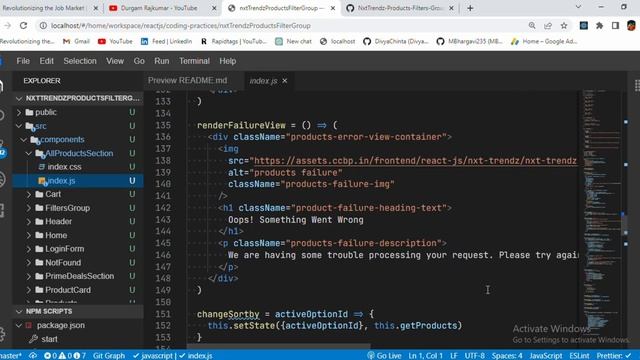The image size is (640, 360).
Task: Change the UTF-8 encoding setting
Action: click(x=474, y=356)
